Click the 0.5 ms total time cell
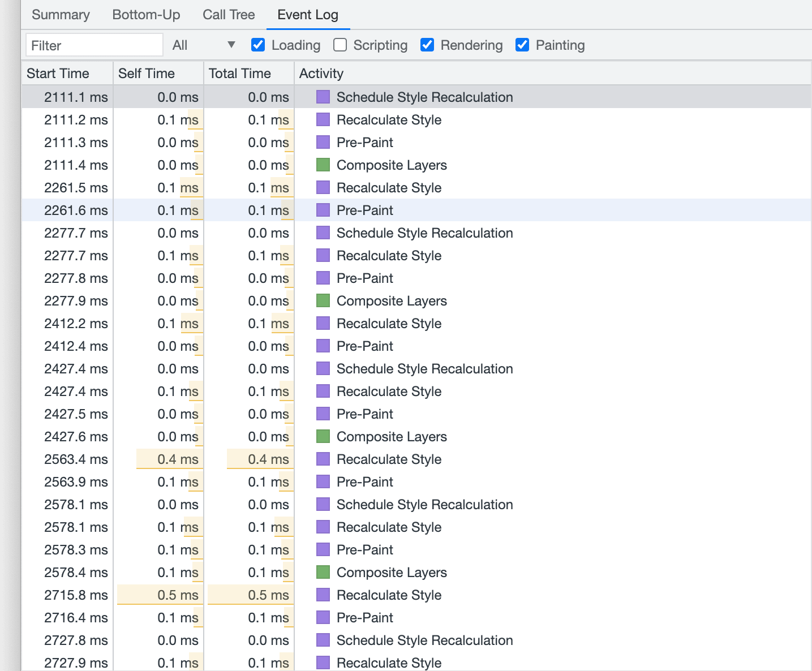 [249, 595]
